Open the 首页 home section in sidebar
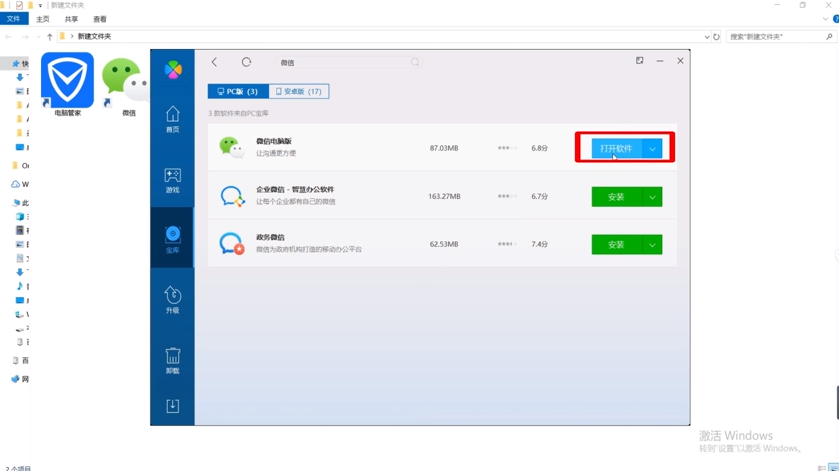Image resolution: width=839 pixels, height=471 pixels. tap(172, 119)
